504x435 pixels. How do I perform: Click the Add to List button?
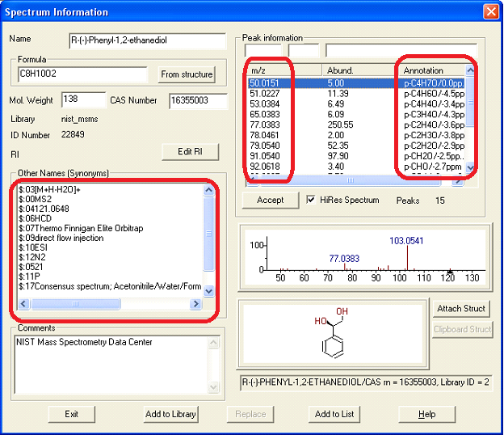point(334,414)
